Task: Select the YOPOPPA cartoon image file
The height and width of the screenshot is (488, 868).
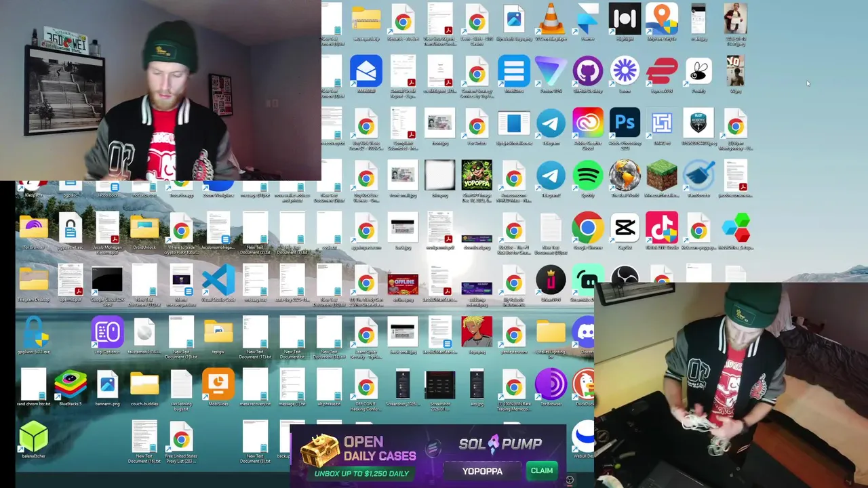Action: coord(477,176)
